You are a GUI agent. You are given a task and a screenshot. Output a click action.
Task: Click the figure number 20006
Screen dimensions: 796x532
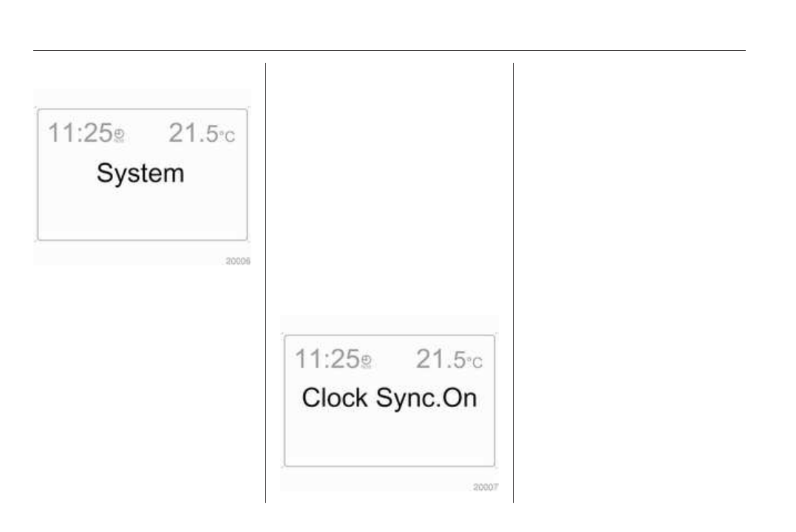239,261
